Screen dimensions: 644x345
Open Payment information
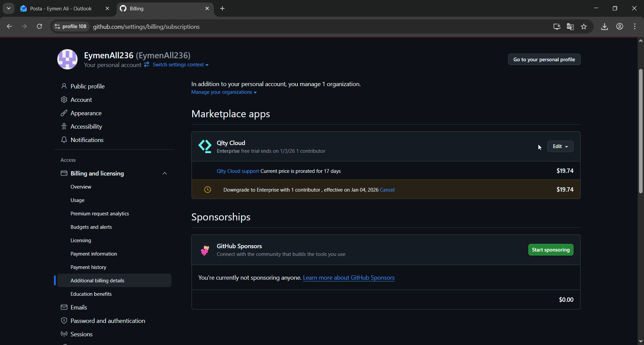click(x=94, y=254)
